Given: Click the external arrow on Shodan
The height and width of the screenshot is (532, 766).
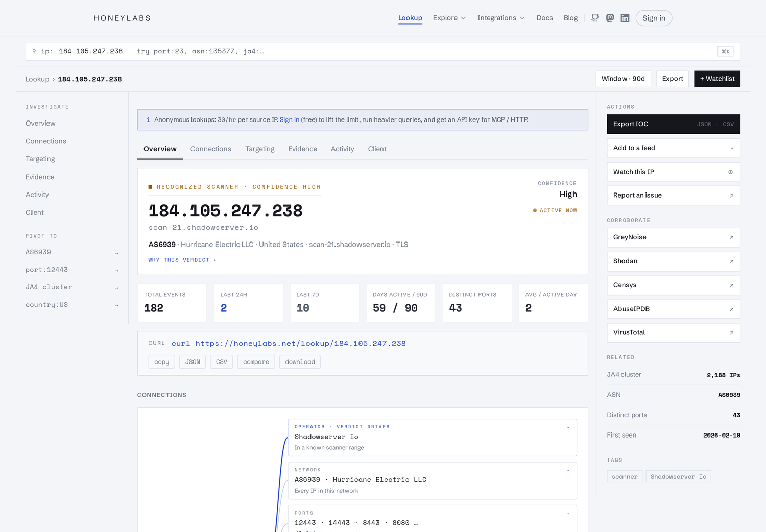Looking at the screenshot, I should click(731, 261).
